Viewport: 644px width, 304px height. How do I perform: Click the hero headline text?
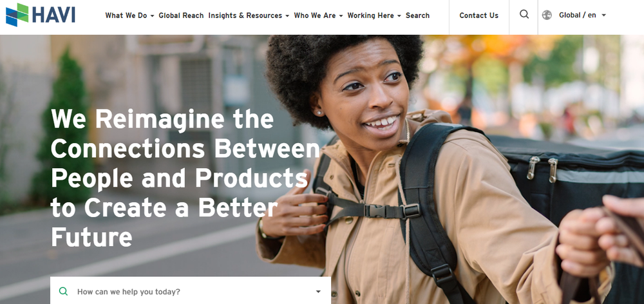click(185, 178)
